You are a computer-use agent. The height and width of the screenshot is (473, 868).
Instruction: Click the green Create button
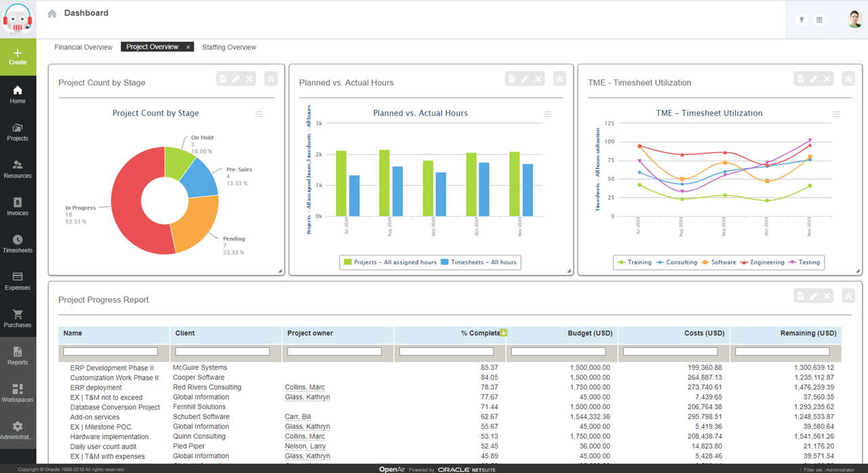point(18,57)
